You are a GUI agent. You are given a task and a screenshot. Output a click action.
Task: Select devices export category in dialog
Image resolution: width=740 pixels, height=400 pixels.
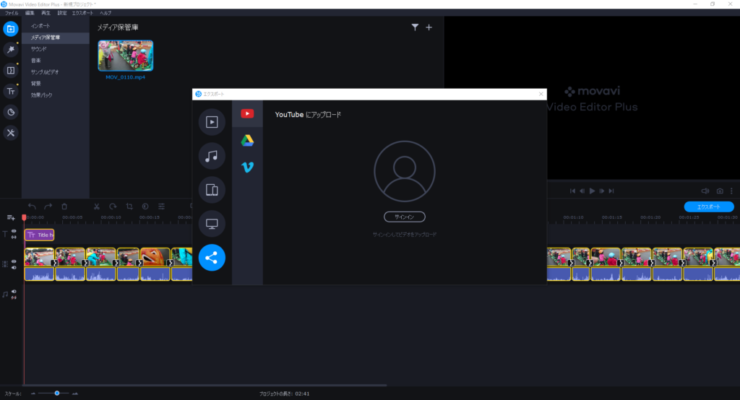point(212,190)
